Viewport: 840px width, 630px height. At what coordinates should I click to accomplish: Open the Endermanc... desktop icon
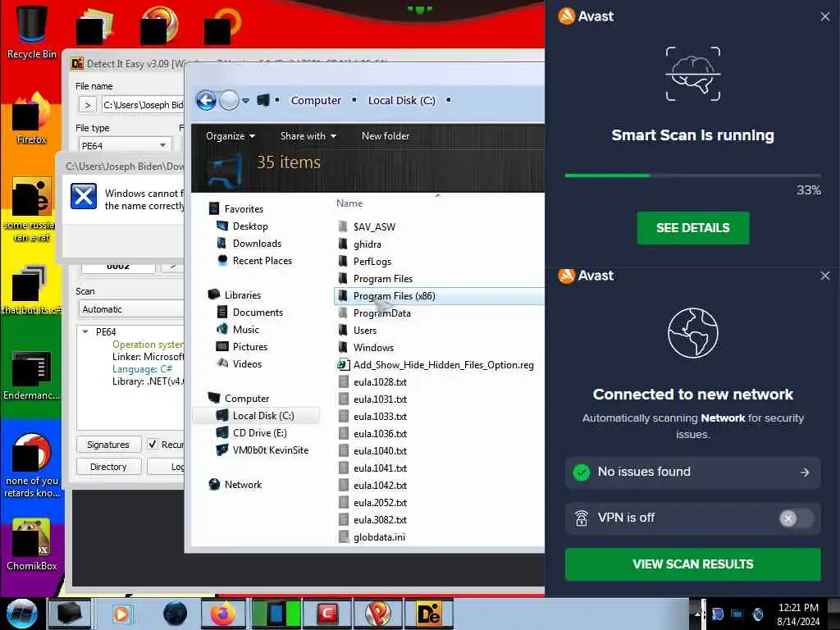(32, 375)
